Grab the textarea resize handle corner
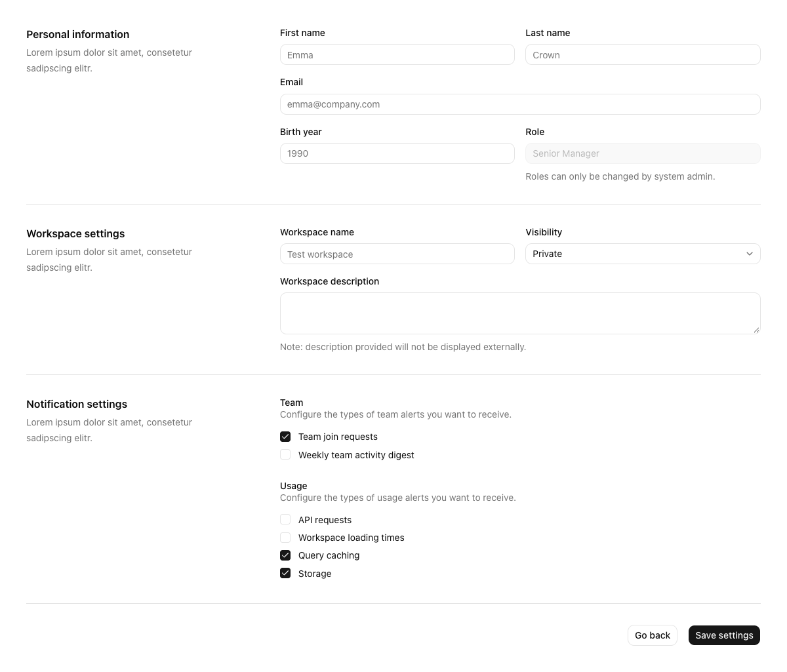Viewport: 787px width, 672px height. (x=756, y=330)
